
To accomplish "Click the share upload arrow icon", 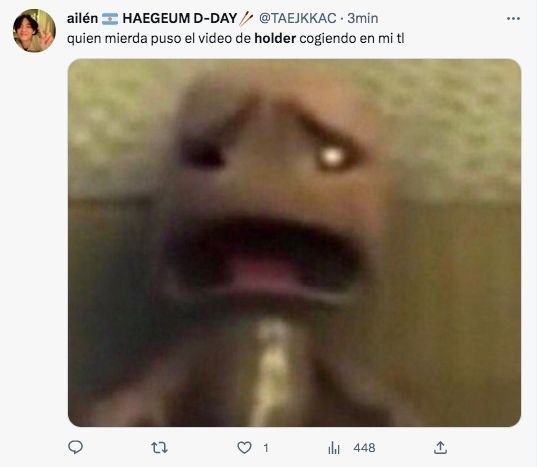I will pyautogui.click(x=440, y=447).
